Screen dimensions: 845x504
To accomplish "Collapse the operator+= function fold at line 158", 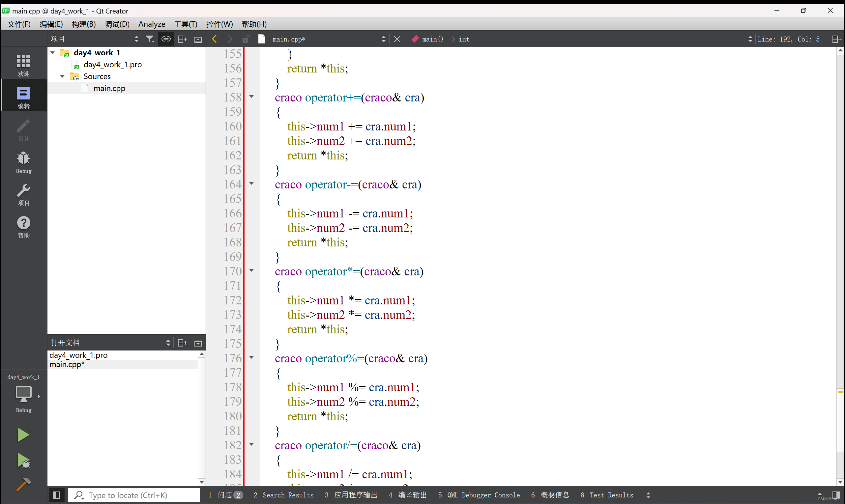I will [x=251, y=97].
